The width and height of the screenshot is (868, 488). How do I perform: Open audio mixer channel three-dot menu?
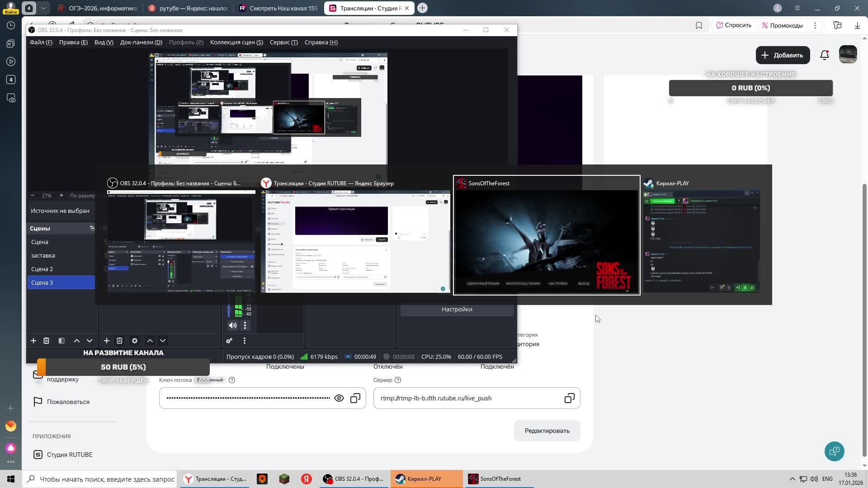(x=245, y=325)
